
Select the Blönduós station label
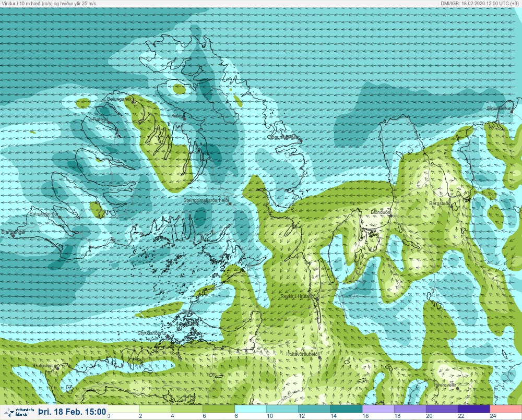point(380,212)
